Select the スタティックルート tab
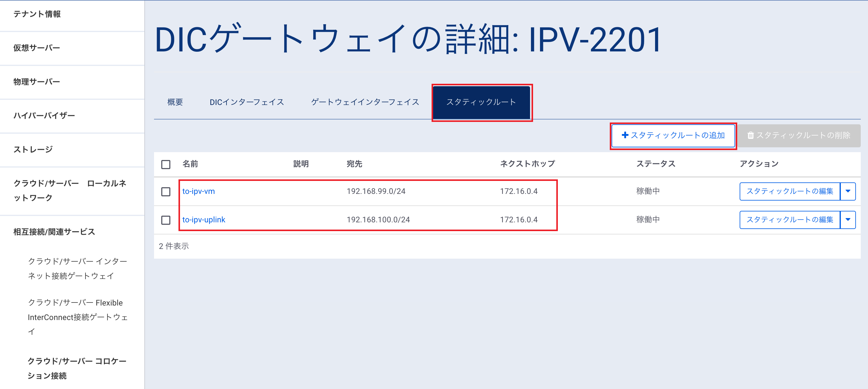This screenshot has width=868, height=389. click(x=481, y=102)
